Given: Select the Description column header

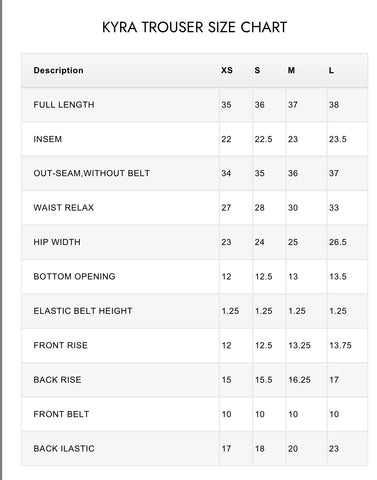Looking at the screenshot, I should (x=58, y=70).
